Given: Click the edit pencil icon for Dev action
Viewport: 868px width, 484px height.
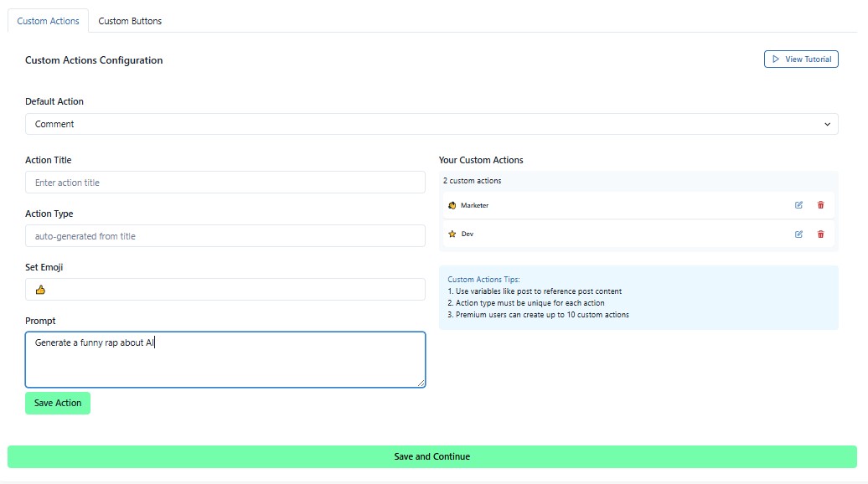Looking at the screenshot, I should click(798, 234).
